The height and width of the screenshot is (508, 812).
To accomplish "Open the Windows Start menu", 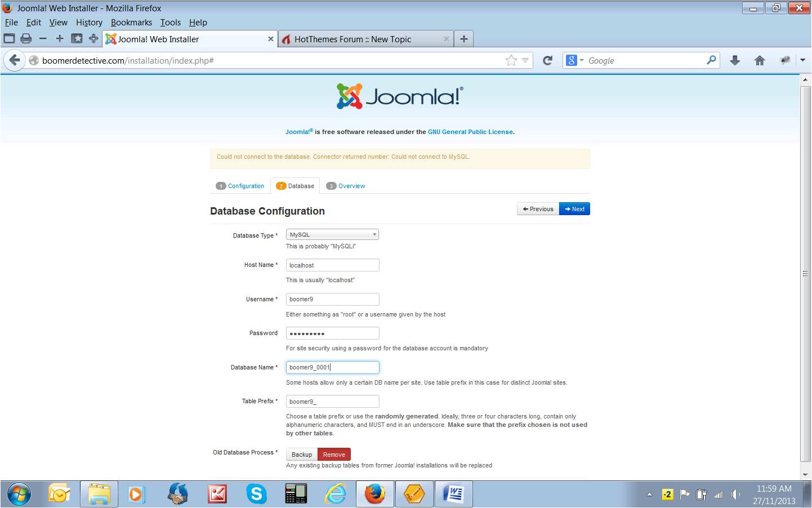I will tap(19, 494).
